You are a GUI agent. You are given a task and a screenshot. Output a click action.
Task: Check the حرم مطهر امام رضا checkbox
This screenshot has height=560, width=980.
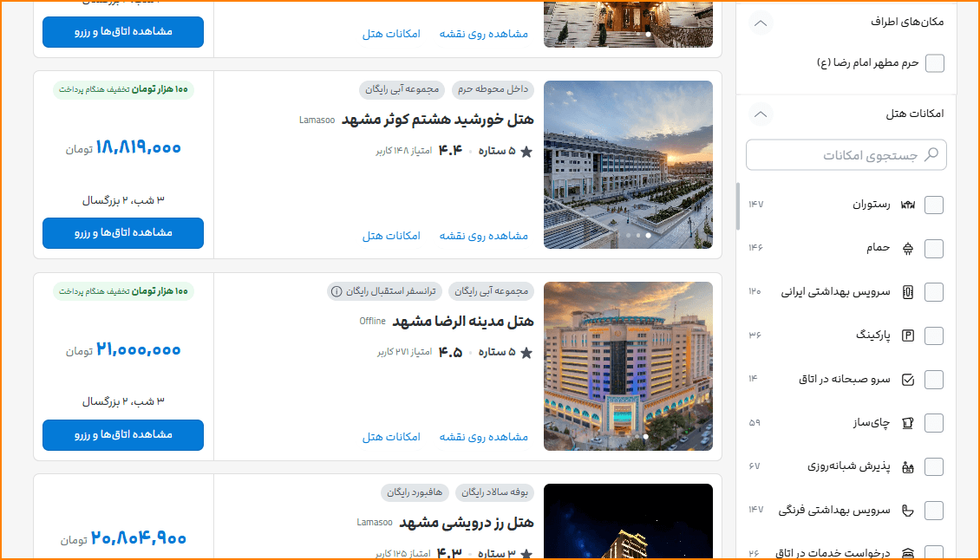click(x=934, y=63)
